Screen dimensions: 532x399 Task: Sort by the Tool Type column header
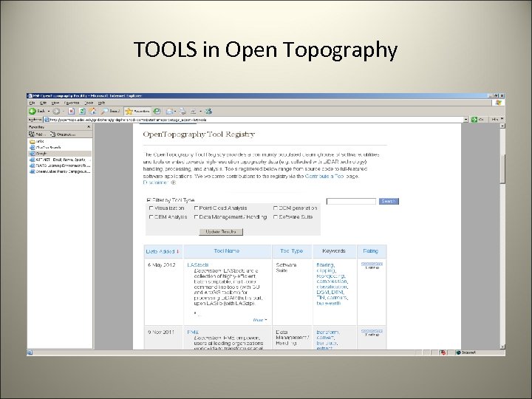pos(291,251)
